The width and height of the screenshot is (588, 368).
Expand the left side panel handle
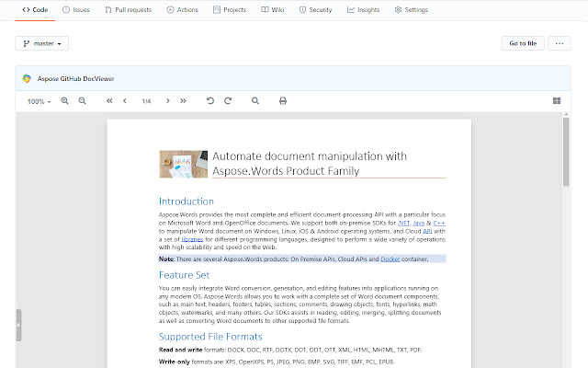18,325
